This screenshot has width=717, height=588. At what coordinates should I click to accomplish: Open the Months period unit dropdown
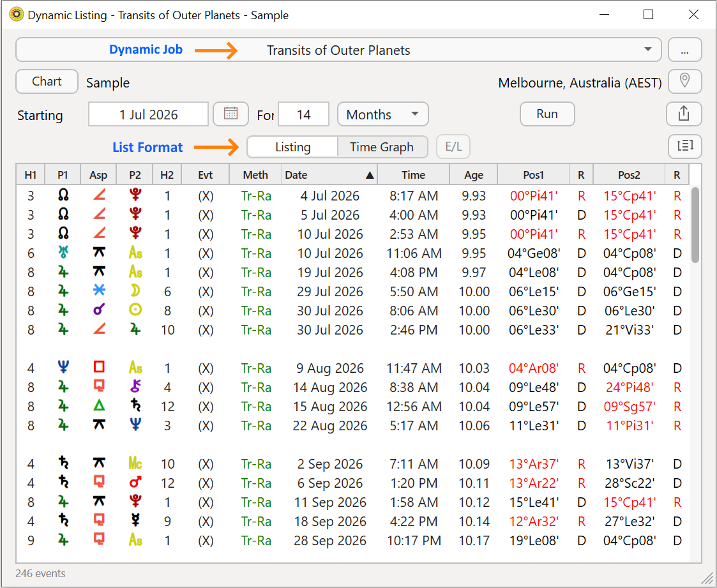(382, 114)
